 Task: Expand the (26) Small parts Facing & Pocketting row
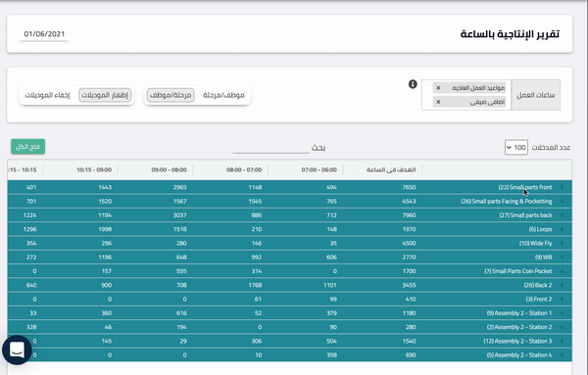(x=562, y=201)
